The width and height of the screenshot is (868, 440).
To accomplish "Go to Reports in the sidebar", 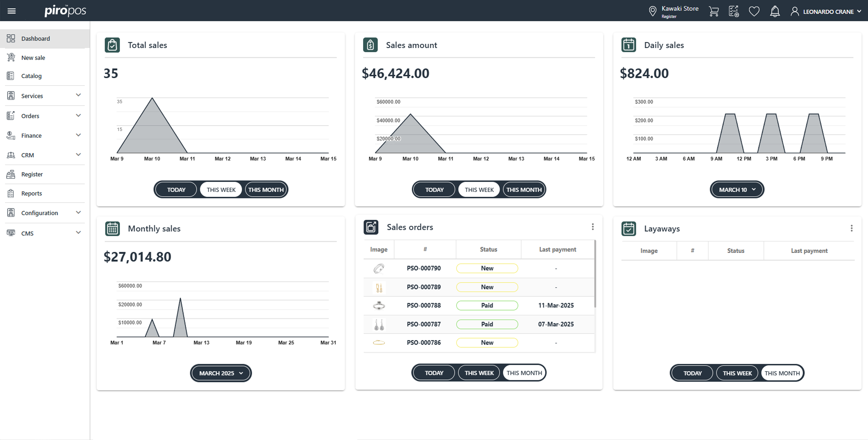I will pyautogui.click(x=31, y=193).
